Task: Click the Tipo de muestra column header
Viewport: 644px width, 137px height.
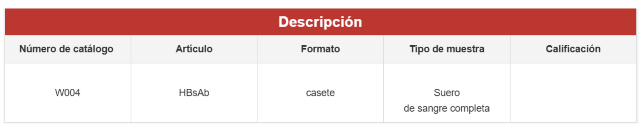Action: [447, 49]
